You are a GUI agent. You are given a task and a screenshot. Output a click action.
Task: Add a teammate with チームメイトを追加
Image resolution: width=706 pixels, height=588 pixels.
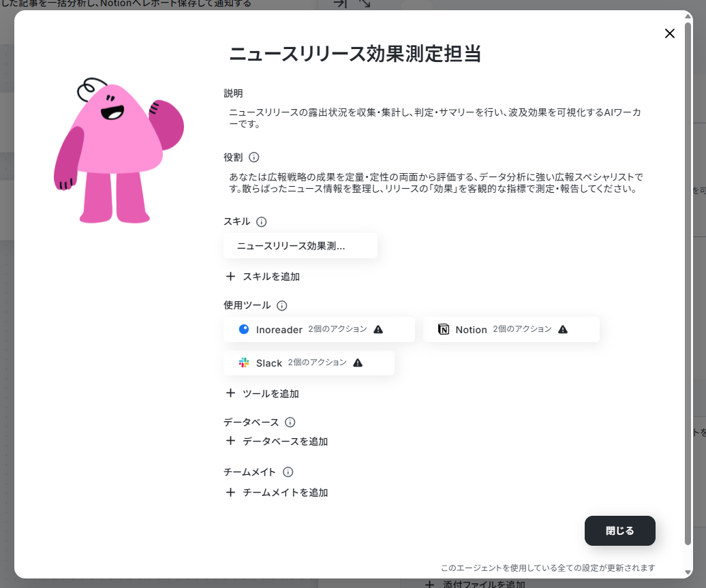pyautogui.click(x=277, y=493)
